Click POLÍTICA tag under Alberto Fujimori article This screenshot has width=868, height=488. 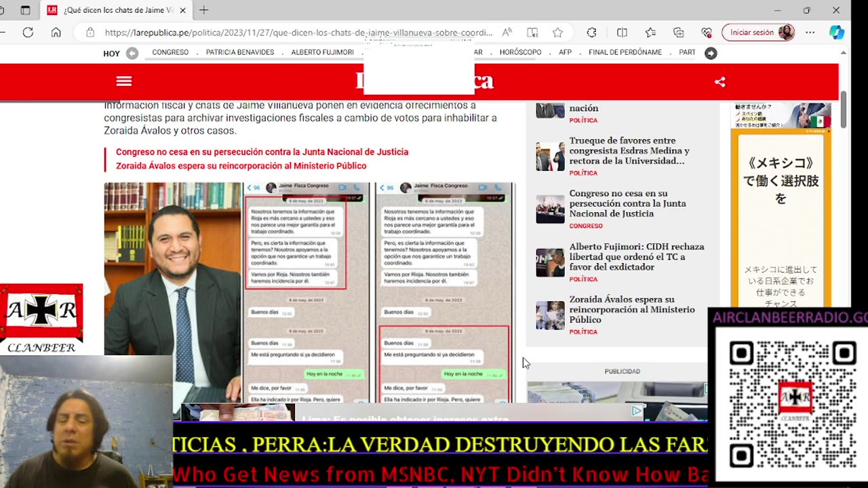pyautogui.click(x=583, y=279)
